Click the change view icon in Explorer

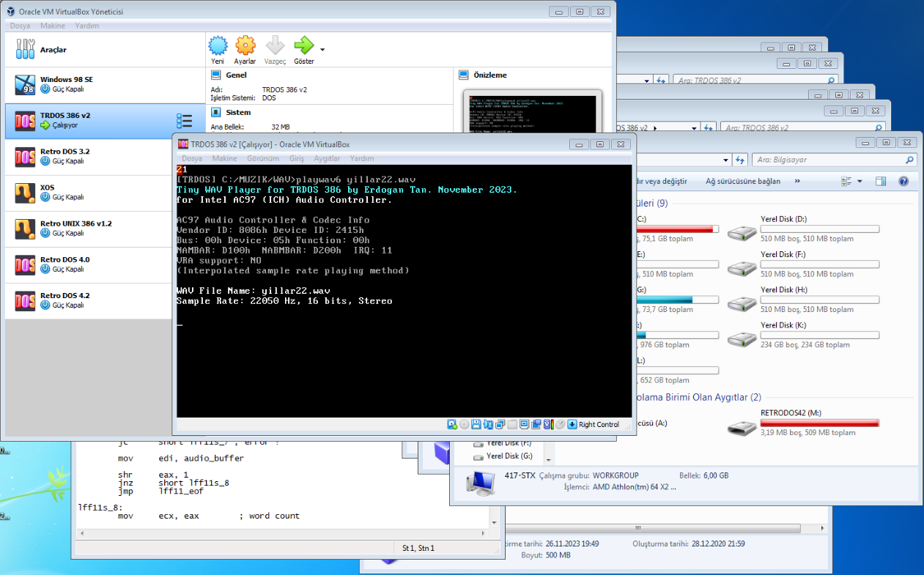tap(847, 181)
